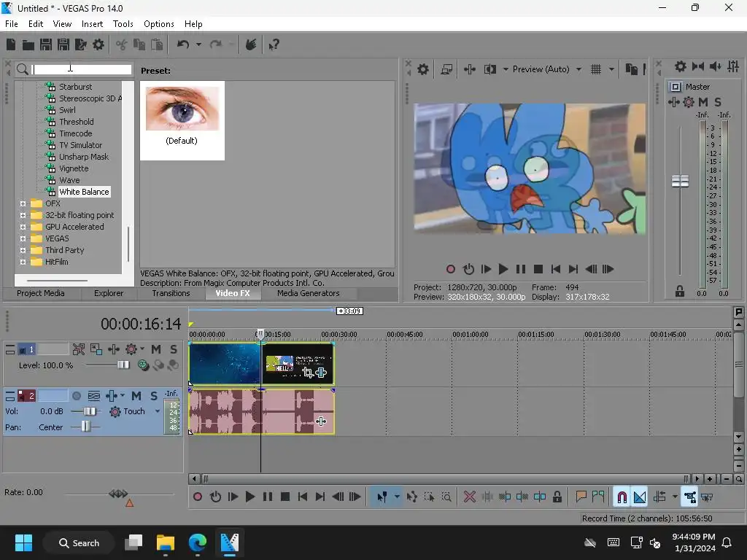Click the Lock event padlock icon
This screenshot has height=560, width=747.
coord(557,497)
